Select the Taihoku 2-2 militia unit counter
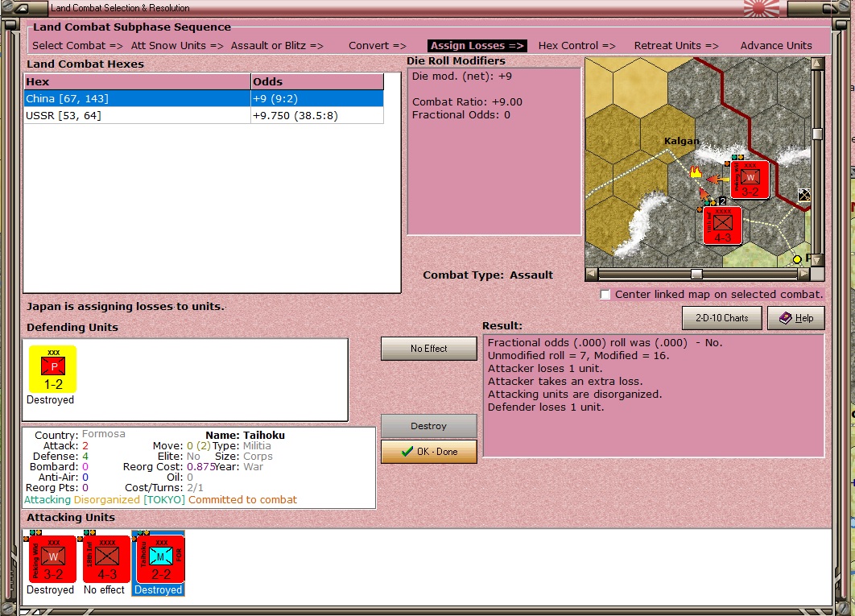The height and width of the screenshot is (616, 855). click(159, 560)
